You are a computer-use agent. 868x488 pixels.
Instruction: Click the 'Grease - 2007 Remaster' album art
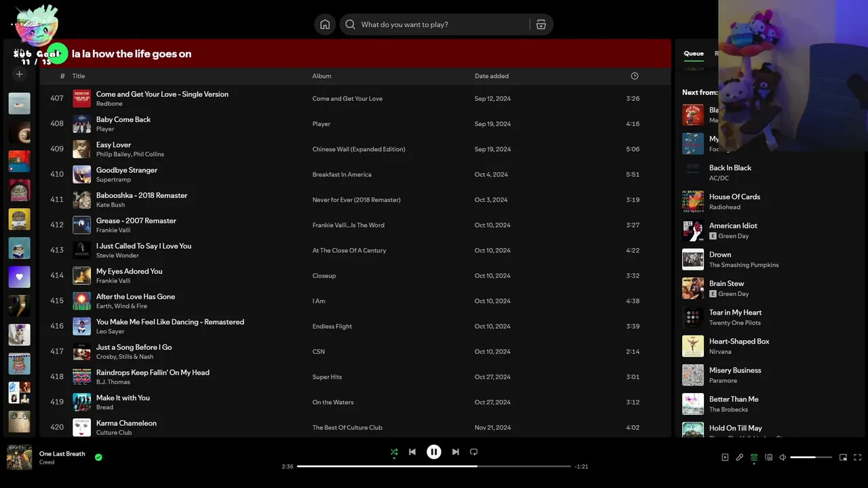click(82, 225)
